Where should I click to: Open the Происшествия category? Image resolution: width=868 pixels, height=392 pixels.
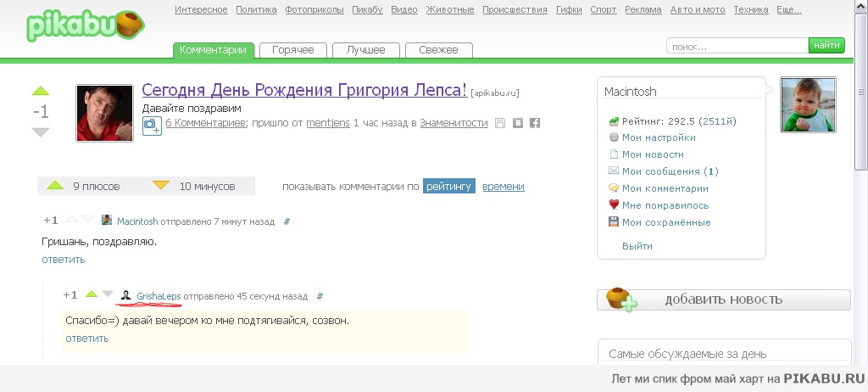coord(515,9)
